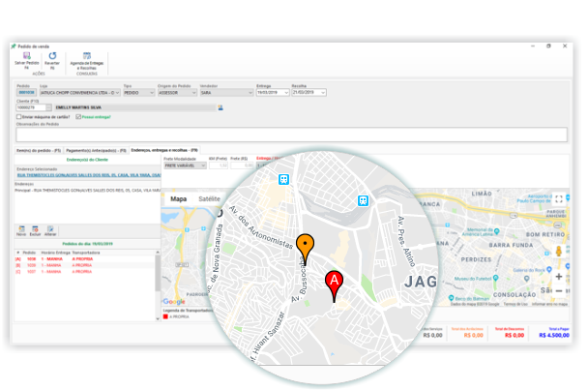
Task: Click the customer profile icon beside client name
Action: [220, 107]
